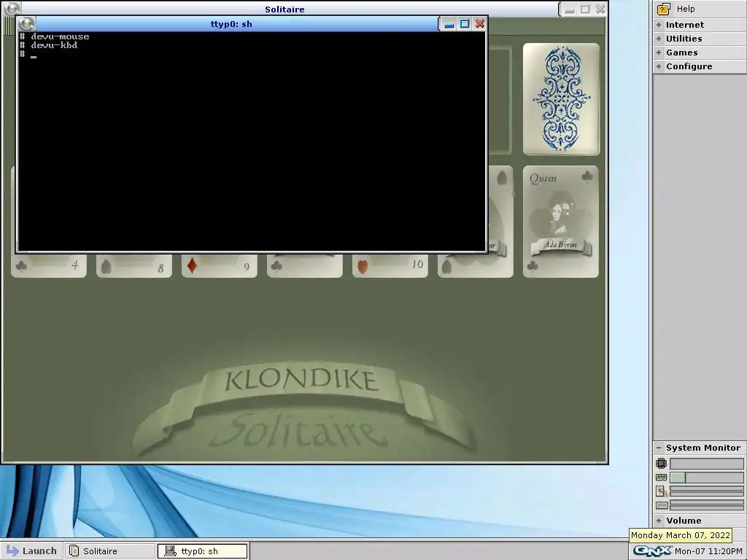Click the memory icon in System Monitor
The width and height of the screenshot is (747, 560).
[661, 477]
